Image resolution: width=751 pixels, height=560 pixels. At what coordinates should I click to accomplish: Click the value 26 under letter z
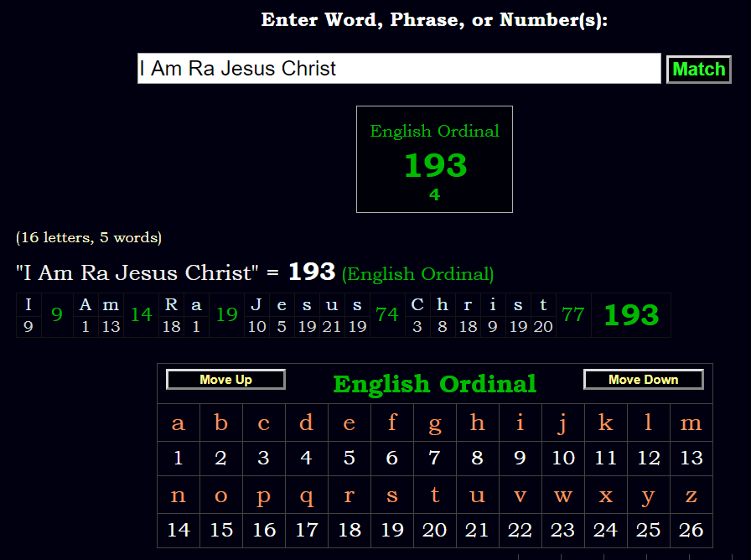coord(691,530)
